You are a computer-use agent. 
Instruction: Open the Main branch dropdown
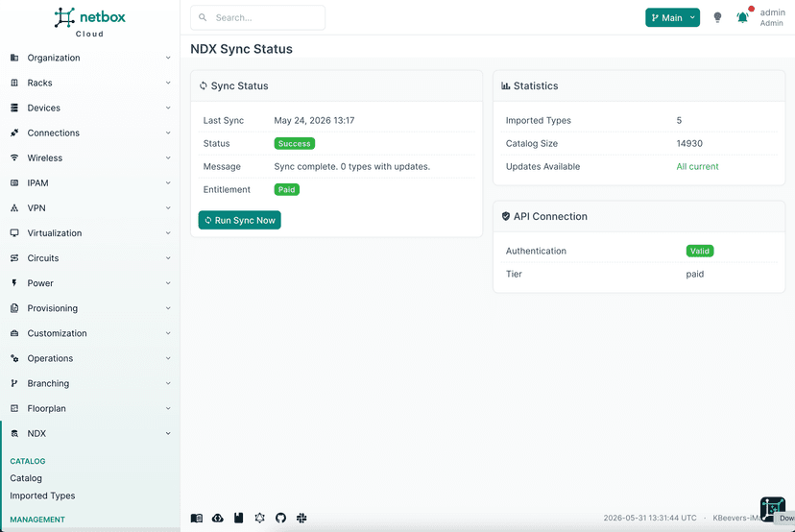coord(672,17)
